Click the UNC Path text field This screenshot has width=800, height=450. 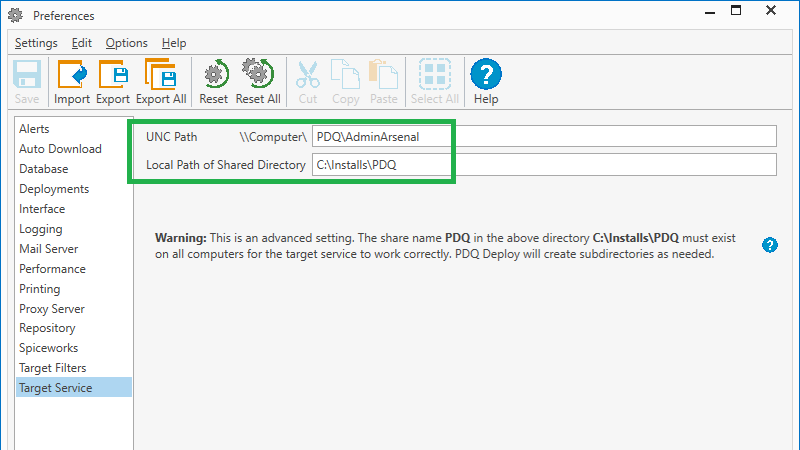[543, 136]
